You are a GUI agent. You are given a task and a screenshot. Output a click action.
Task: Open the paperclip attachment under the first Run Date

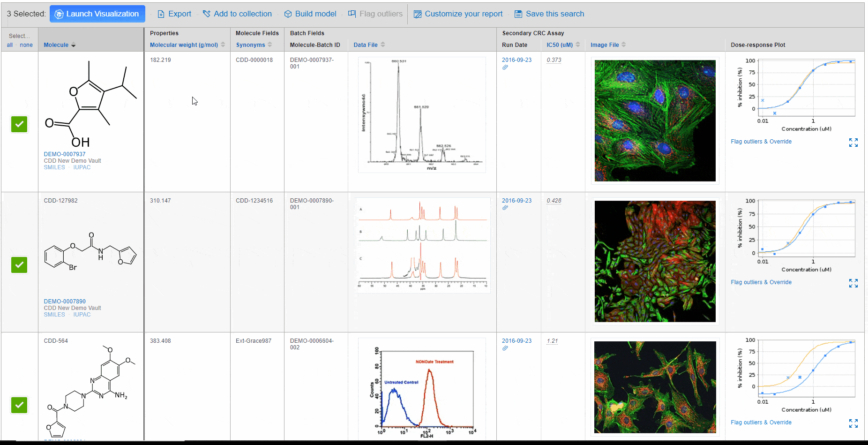tap(505, 67)
